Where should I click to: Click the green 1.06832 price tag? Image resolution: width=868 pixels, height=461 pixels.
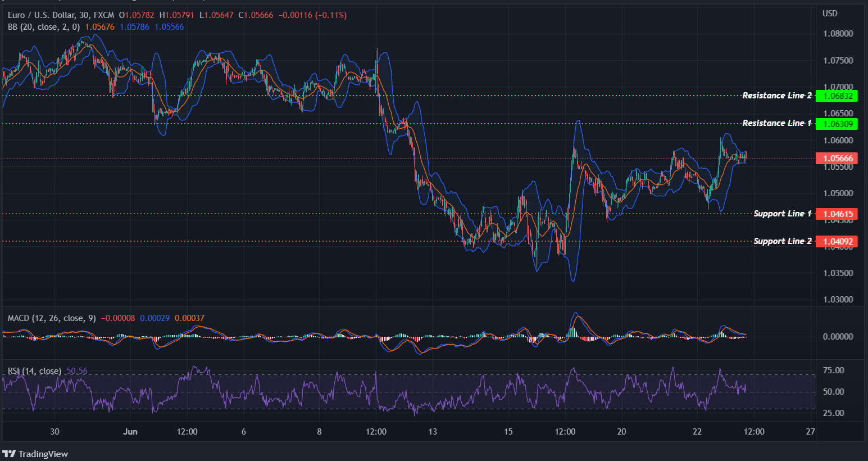[x=837, y=96]
